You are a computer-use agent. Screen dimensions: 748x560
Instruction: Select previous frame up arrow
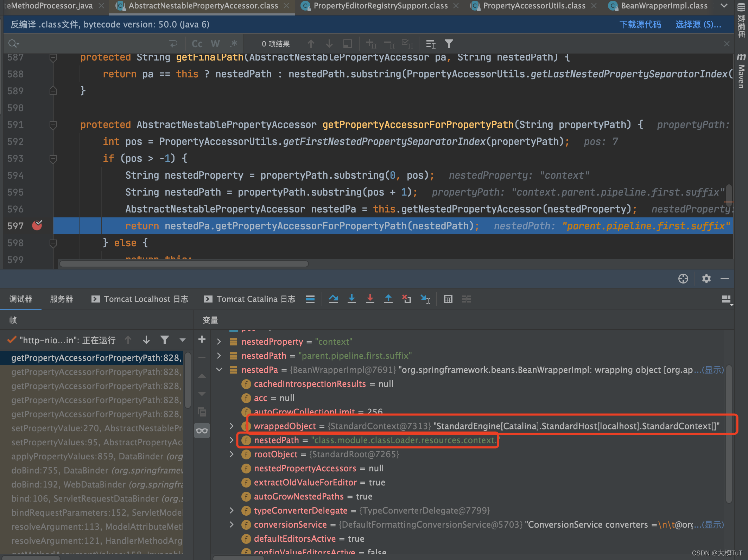[128, 340]
